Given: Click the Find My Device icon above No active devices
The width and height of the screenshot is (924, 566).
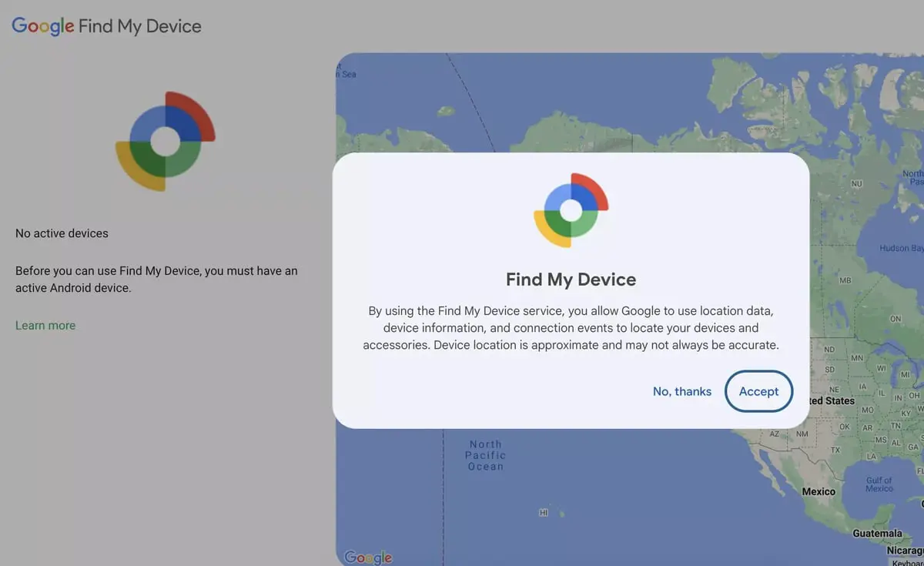Looking at the screenshot, I should point(165,142).
